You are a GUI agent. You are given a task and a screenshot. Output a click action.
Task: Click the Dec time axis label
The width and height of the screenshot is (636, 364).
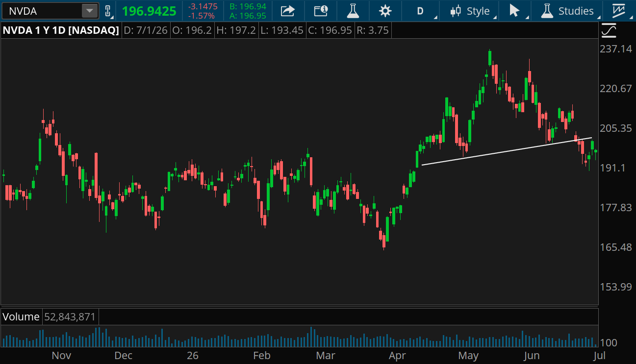(x=123, y=356)
